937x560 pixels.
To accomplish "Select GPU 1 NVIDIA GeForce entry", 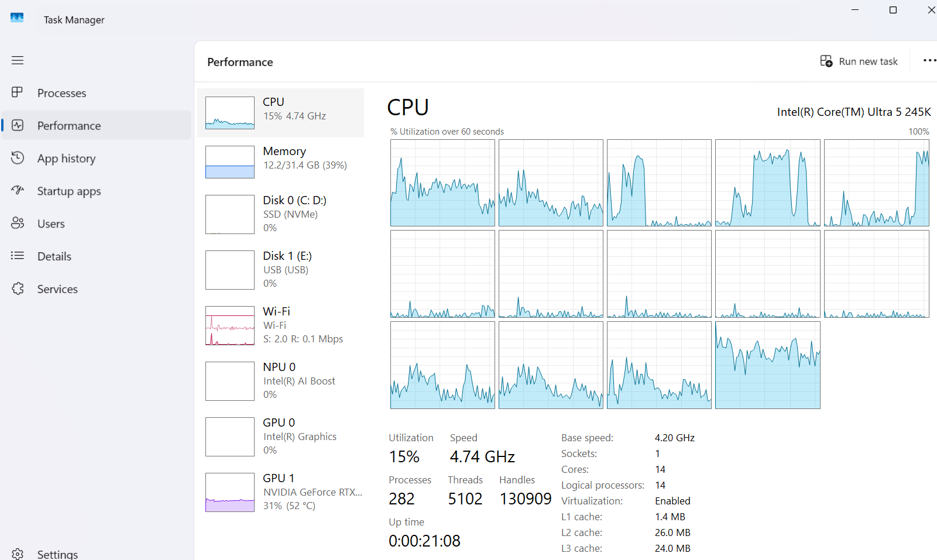I will pos(280,492).
